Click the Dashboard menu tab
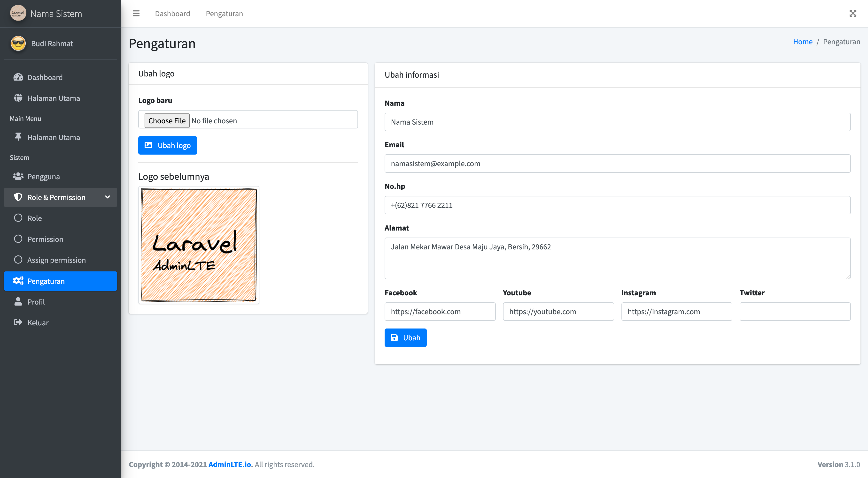Screen dimensions: 868x478 pyautogui.click(x=173, y=13)
